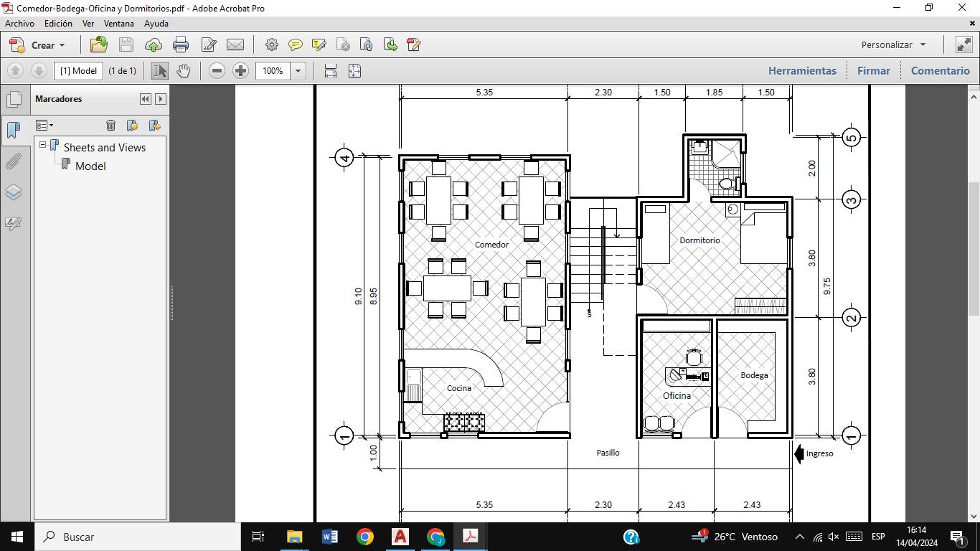Click the Attachments paperclip panel icon

pos(14,161)
